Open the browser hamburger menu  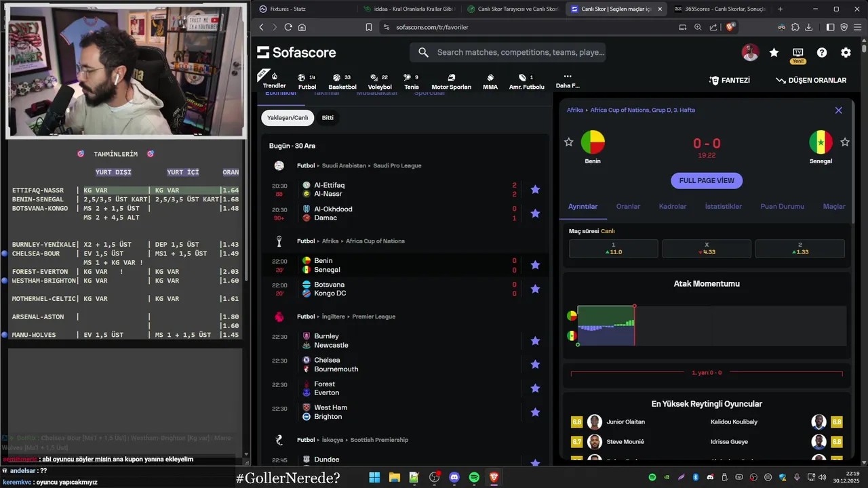[x=857, y=27]
